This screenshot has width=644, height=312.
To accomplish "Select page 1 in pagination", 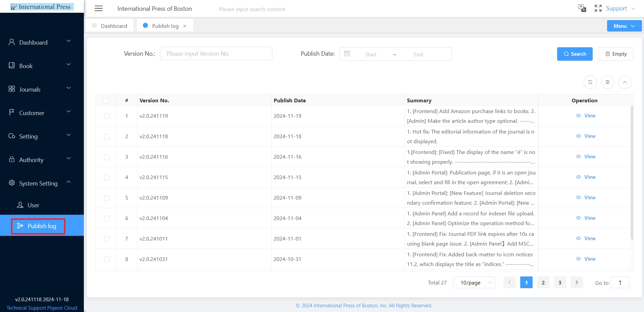I will point(526,282).
